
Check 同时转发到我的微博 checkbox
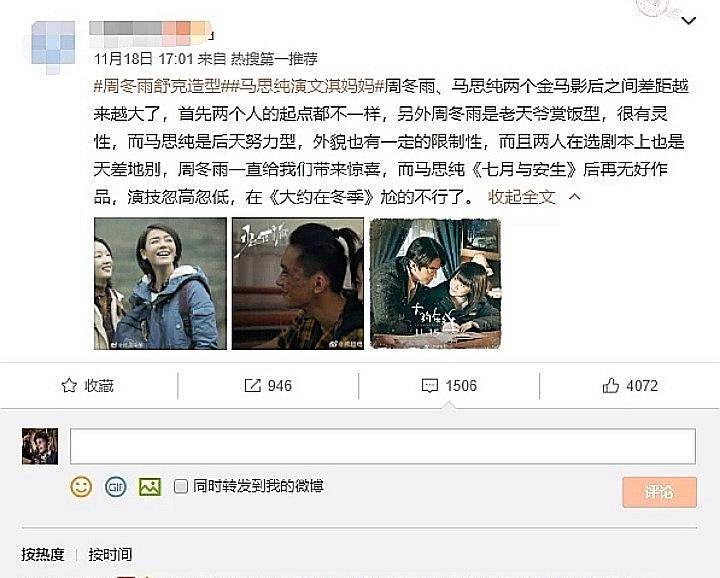pyautogui.click(x=181, y=486)
